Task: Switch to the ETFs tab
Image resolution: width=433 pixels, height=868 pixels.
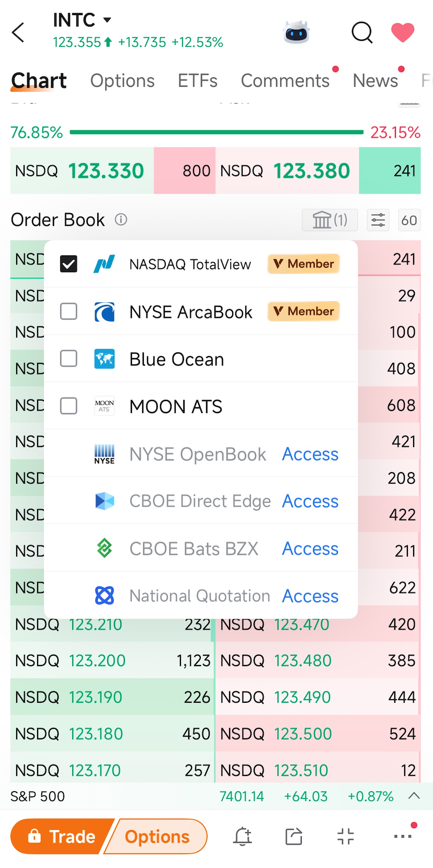Action: click(x=198, y=81)
